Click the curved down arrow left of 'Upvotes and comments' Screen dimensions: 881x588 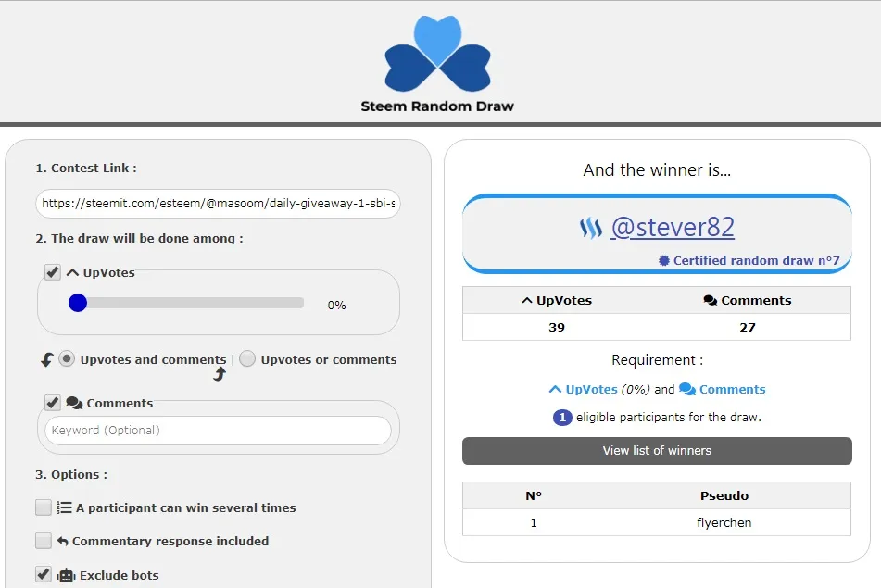(47, 359)
